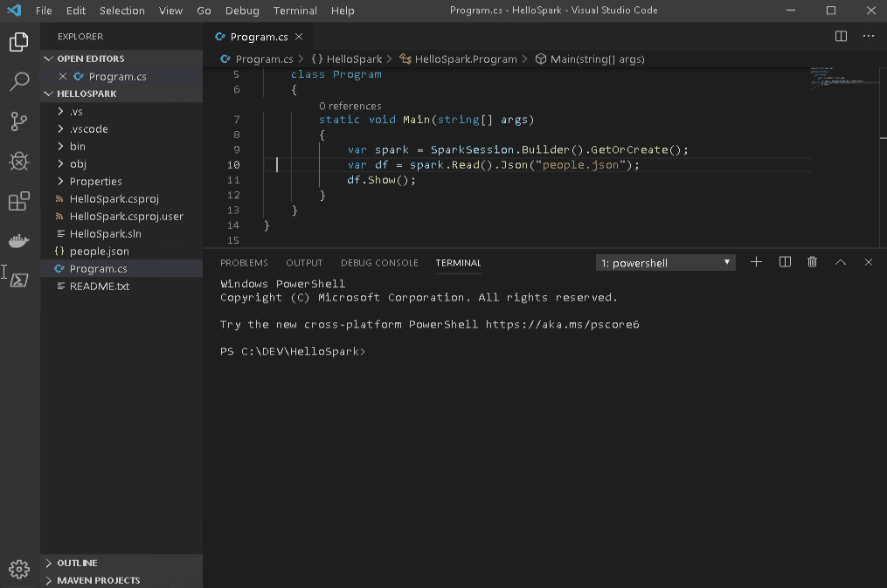Image resolution: width=887 pixels, height=588 pixels.
Task: Click the 0 references code lens
Action: pyautogui.click(x=350, y=107)
